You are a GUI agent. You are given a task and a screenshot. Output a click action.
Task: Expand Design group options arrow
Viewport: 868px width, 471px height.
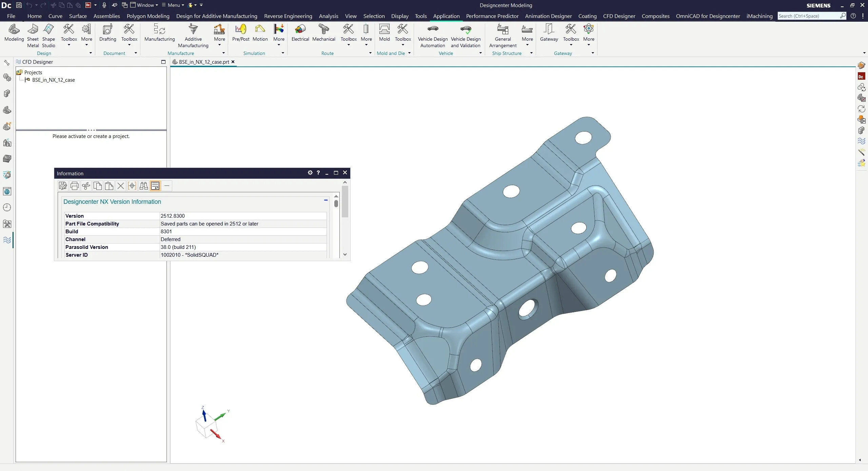[91, 53]
